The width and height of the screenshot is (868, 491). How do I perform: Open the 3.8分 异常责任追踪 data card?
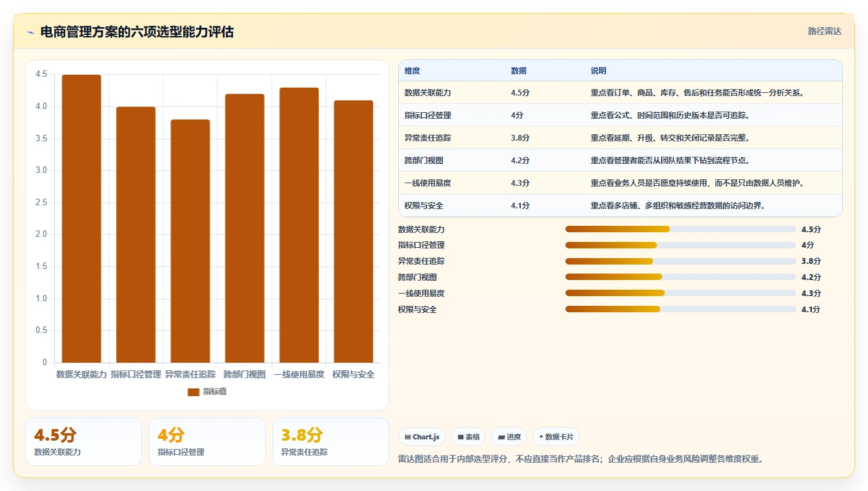[330, 441]
